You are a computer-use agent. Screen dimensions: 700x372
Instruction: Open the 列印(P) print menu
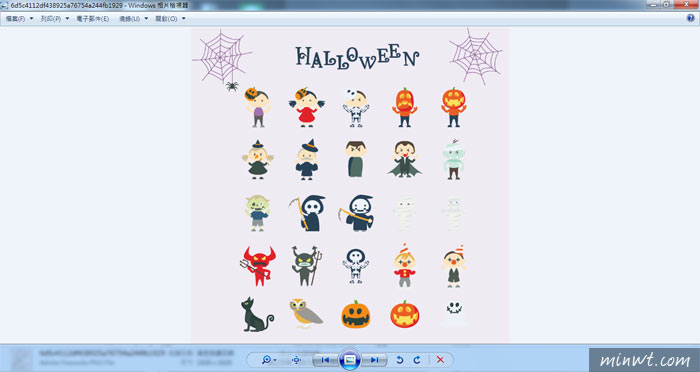[x=54, y=19]
